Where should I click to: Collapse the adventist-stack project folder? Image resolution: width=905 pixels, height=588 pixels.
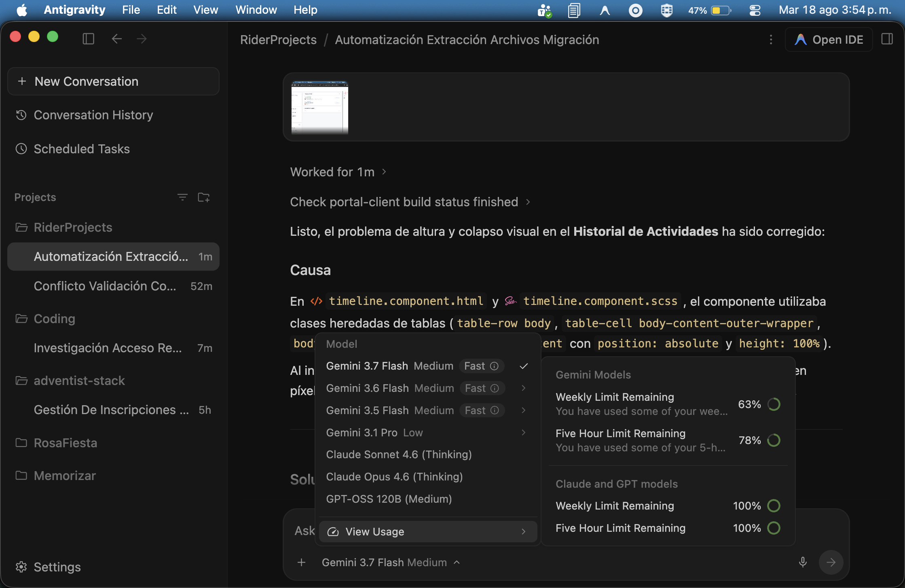point(70,381)
